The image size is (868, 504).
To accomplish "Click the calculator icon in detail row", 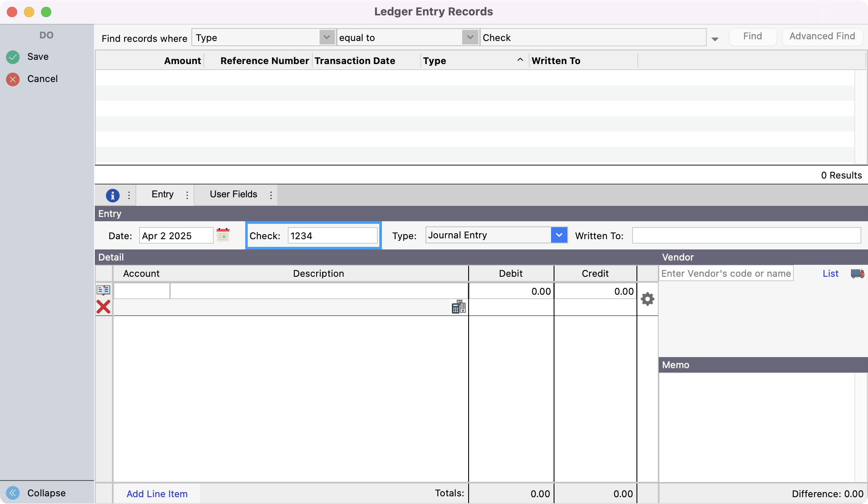I will pos(458,307).
